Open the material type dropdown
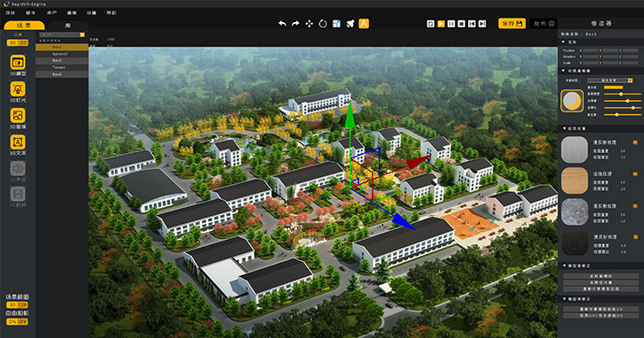Screen dimensions: 644x338 click(x=609, y=81)
